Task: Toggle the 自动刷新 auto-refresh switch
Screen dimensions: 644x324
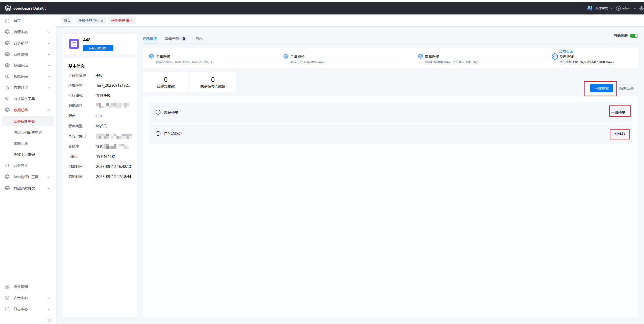Action: 634,36
